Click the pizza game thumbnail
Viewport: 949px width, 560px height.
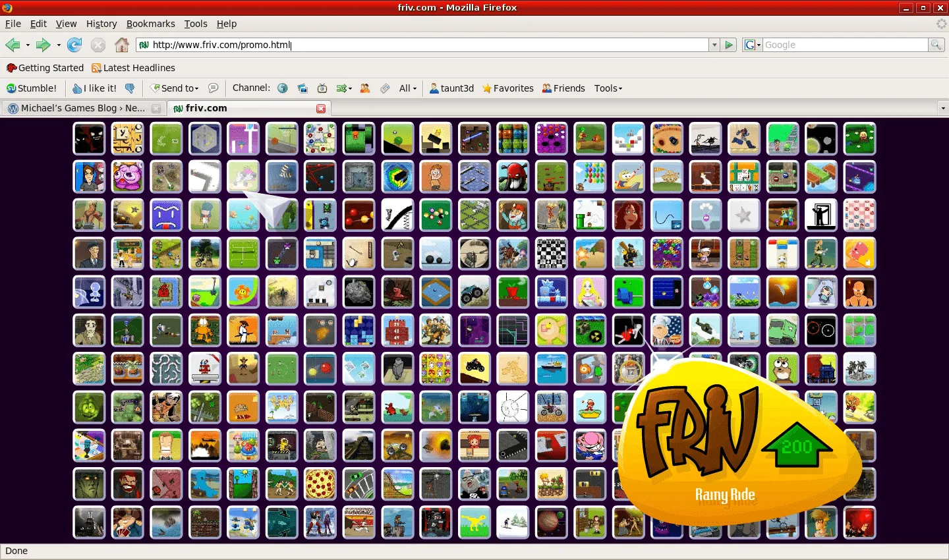pos(320,484)
